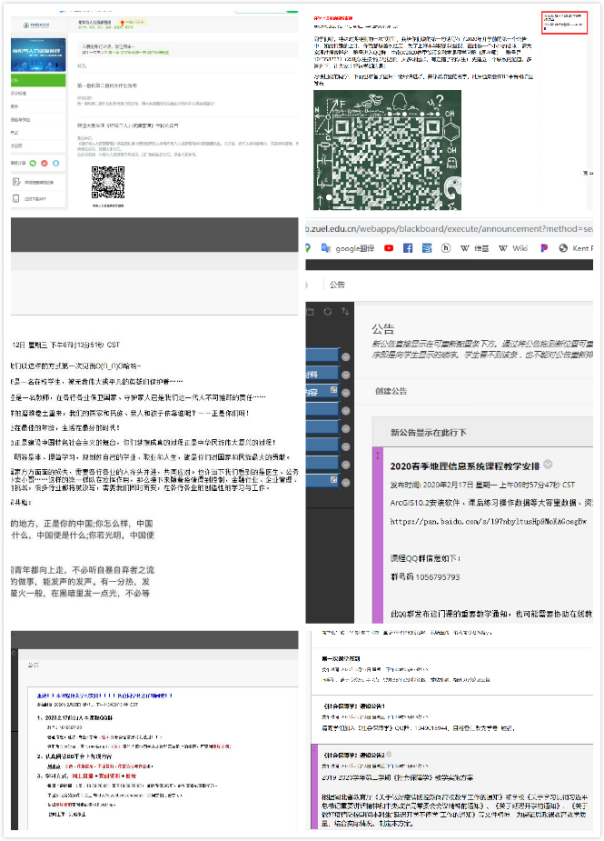
Task: Open the YouTube bookmark icon
Action: coord(389,248)
